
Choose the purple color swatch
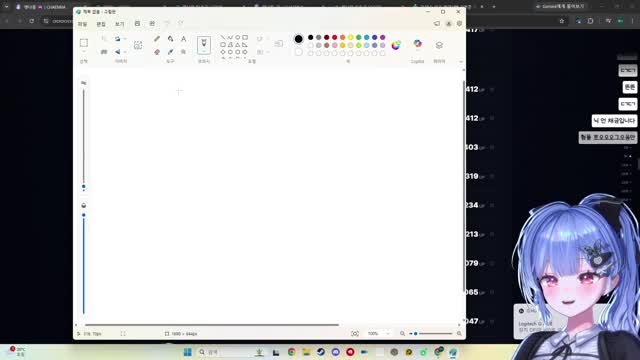(382, 38)
